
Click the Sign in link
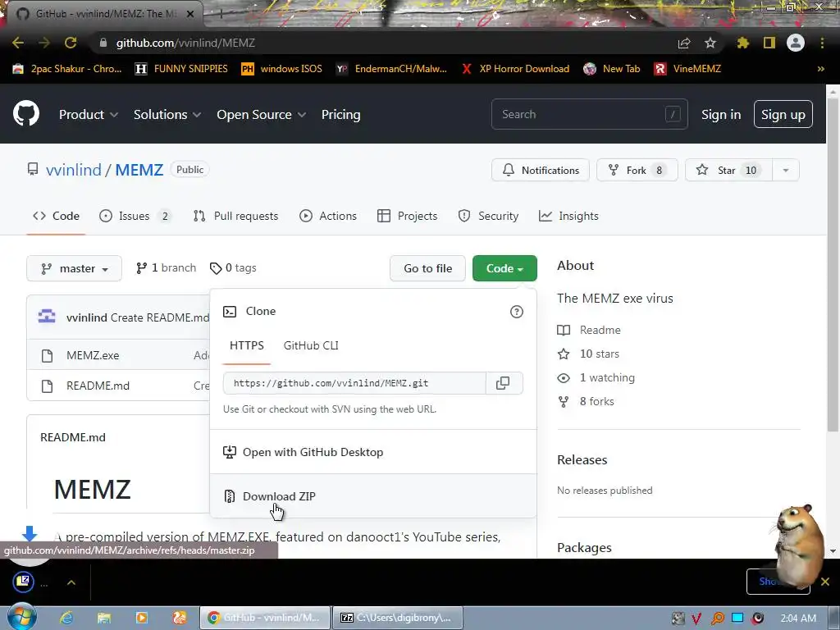pyautogui.click(x=721, y=115)
